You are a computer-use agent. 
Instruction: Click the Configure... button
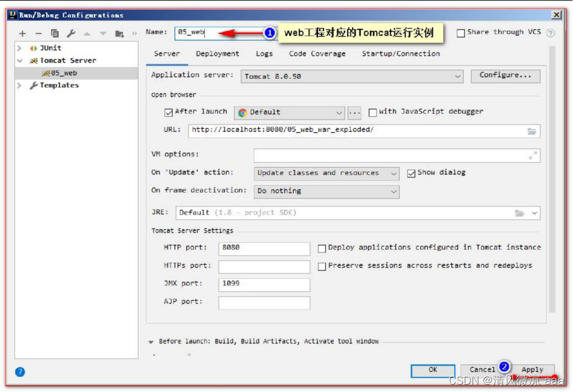pyautogui.click(x=505, y=76)
